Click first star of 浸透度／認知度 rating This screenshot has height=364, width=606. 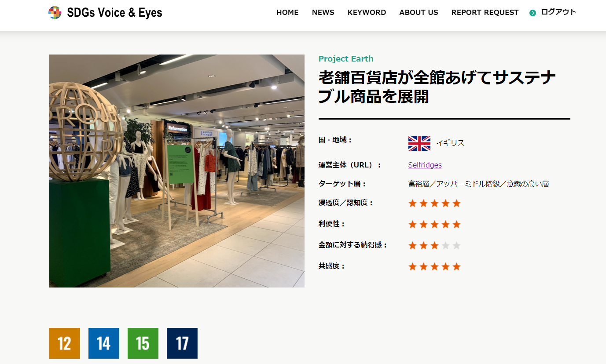tap(412, 203)
